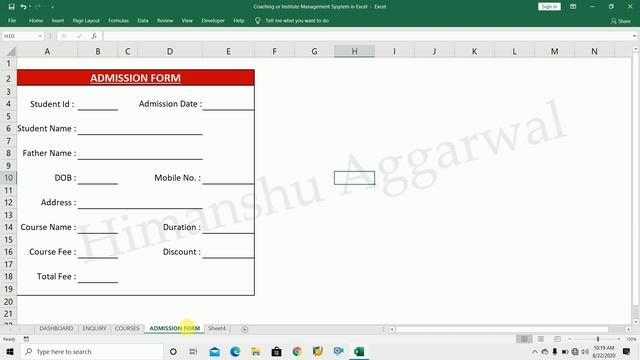This screenshot has height=360, width=640.
Task: Open Microsoft Edge from the taskbar
Action: [235, 351]
